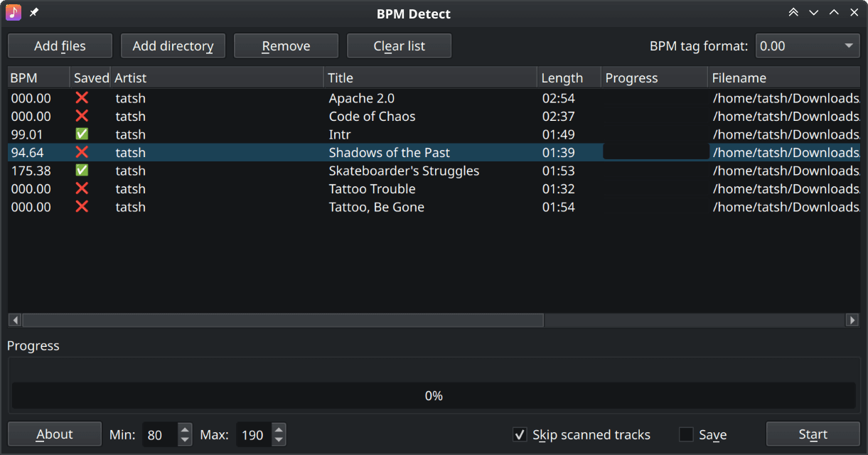Click the 01:32 length cell

[559, 188]
